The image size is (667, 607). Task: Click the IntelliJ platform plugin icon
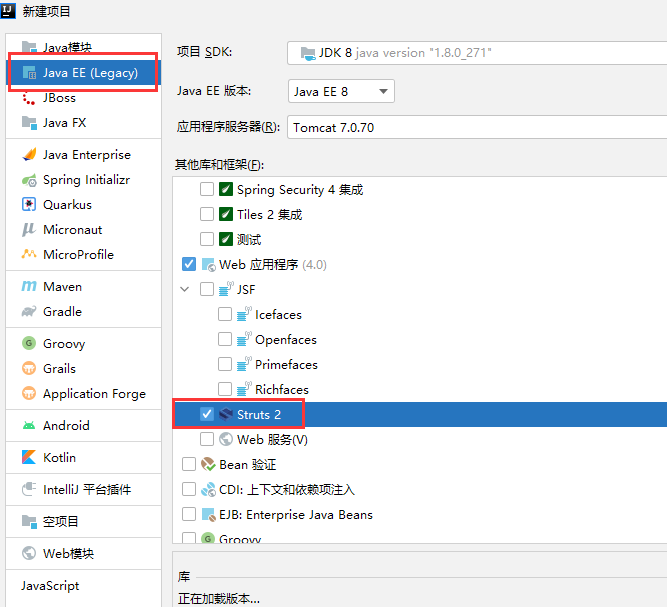29,489
